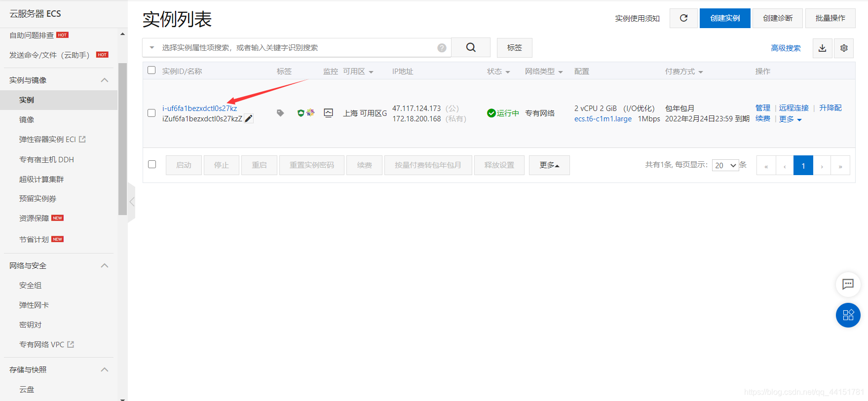Open column settings gear icon
The width and height of the screenshot is (868, 401).
click(x=844, y=48)
